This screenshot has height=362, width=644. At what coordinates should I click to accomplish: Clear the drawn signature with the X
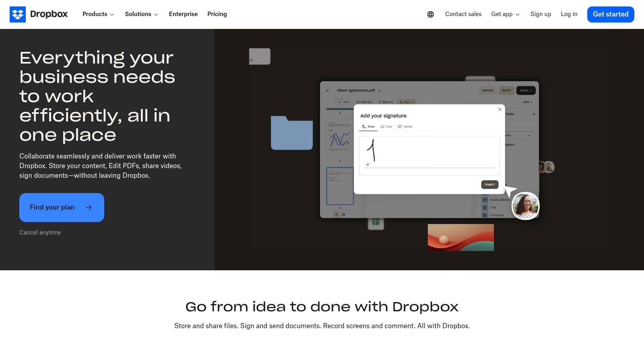click(367, 165)
